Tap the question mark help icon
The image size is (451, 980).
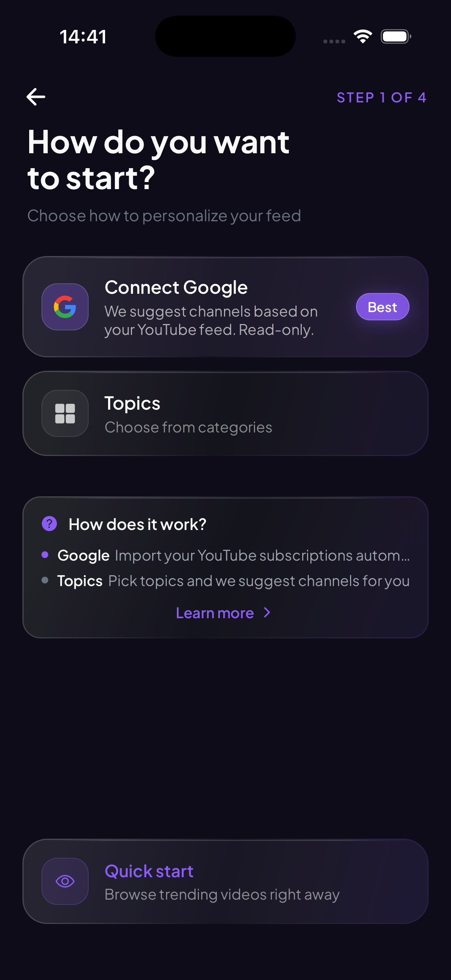coord(49,524)
